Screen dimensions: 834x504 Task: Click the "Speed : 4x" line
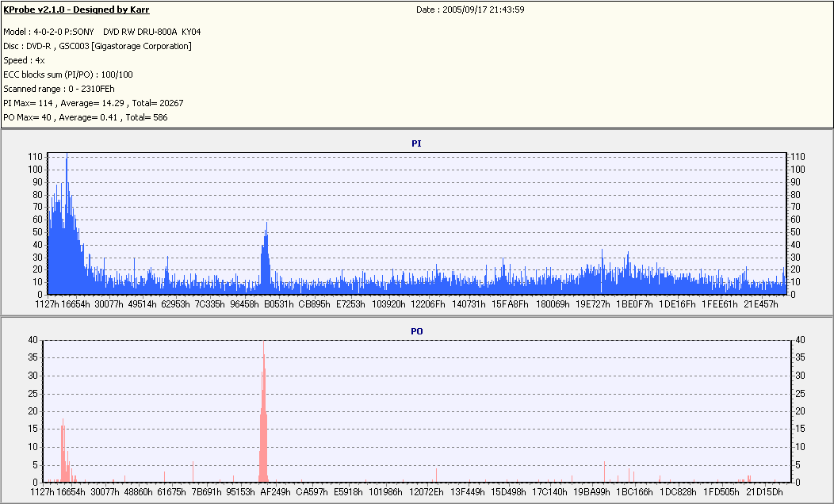[24, 60]
